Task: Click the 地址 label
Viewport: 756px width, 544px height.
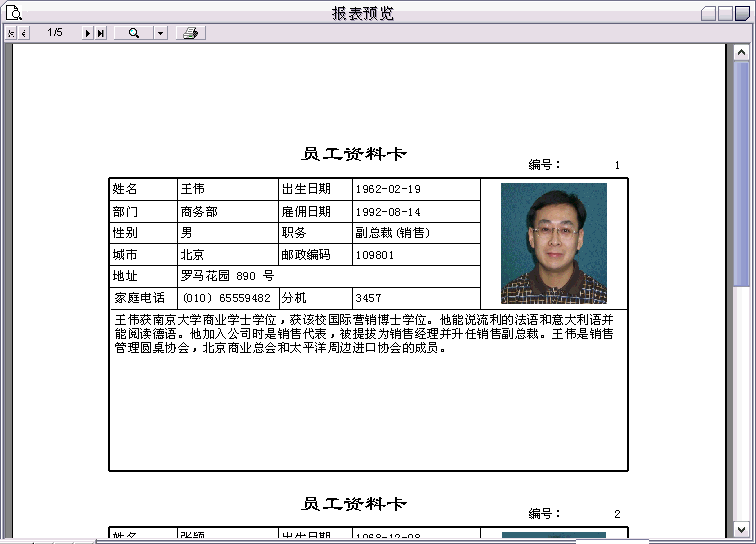Action: tap(125, 276)
